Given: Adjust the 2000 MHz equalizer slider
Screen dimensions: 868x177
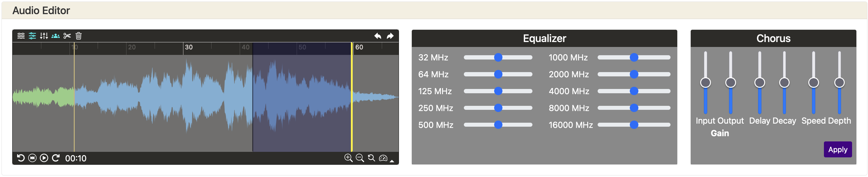Looking at the screenshot, I should tap(634, 74).
